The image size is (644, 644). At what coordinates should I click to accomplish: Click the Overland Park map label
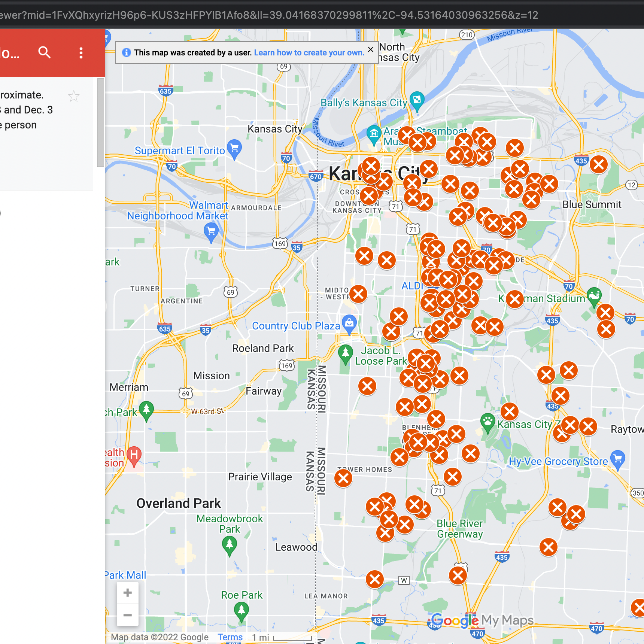[179, 503]
